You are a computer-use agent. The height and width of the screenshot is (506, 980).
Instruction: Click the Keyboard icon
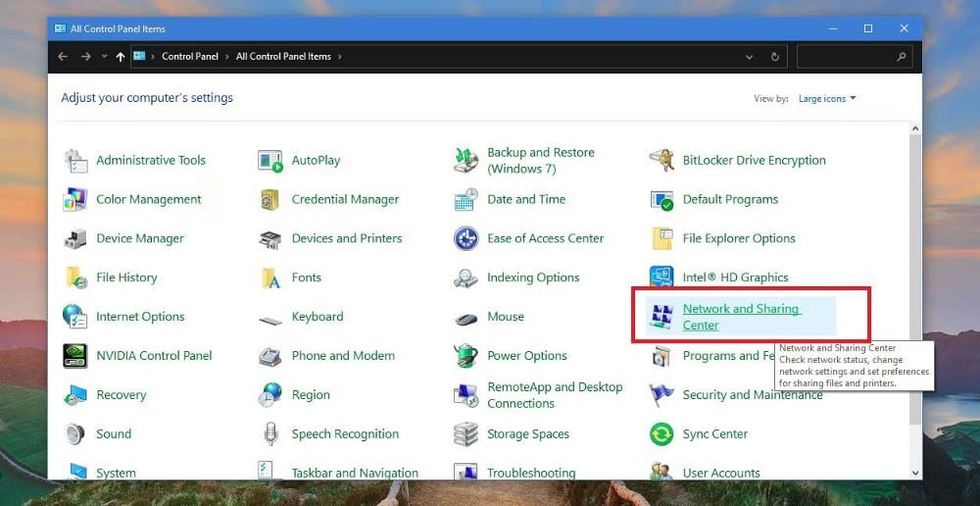(x=270, y=321)
